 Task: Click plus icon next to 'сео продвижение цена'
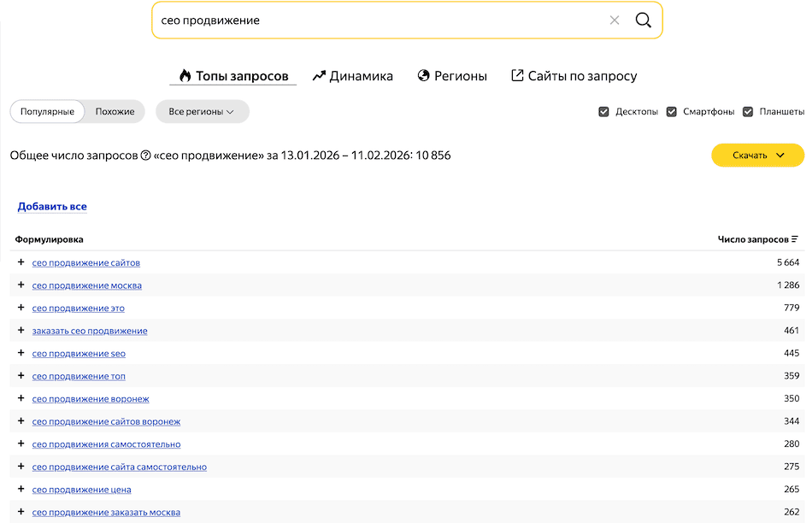click(21, 490)
